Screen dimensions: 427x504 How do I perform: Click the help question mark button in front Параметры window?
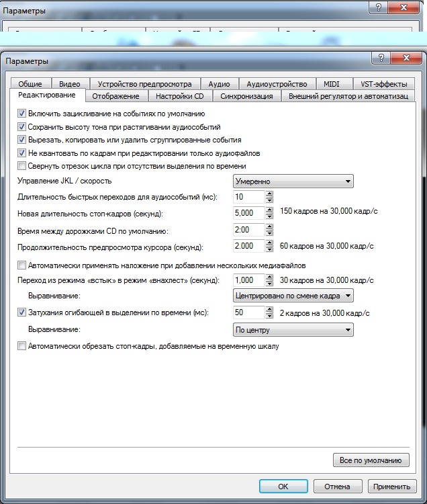click(381, 58)
